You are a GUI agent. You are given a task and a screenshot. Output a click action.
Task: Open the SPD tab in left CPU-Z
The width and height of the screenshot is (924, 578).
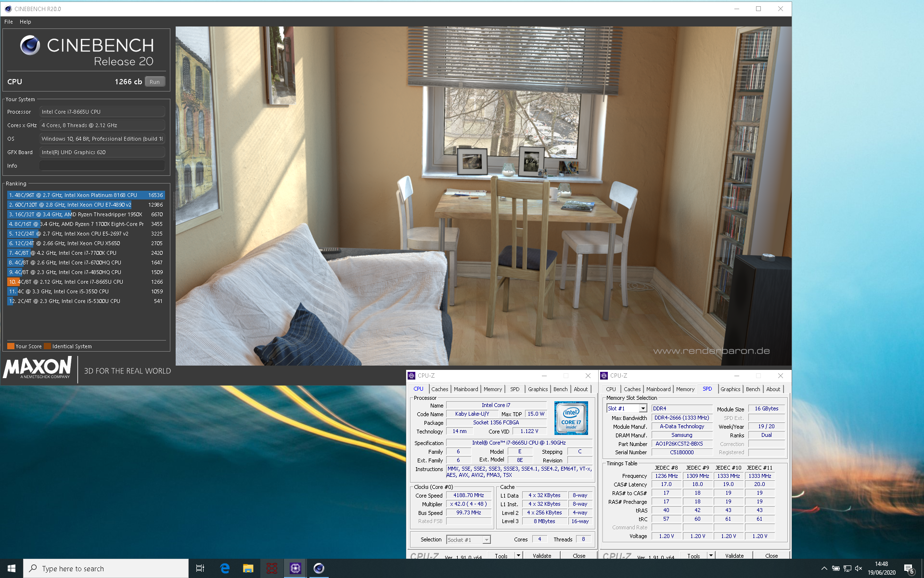pyautogui.click(x=514, y=389)
